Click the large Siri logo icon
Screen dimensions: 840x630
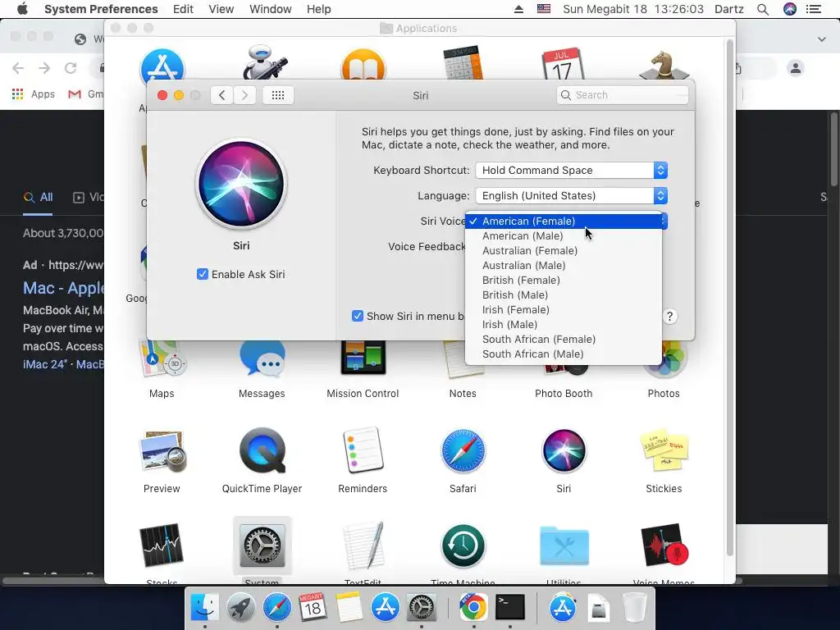[x=241, y=184]
